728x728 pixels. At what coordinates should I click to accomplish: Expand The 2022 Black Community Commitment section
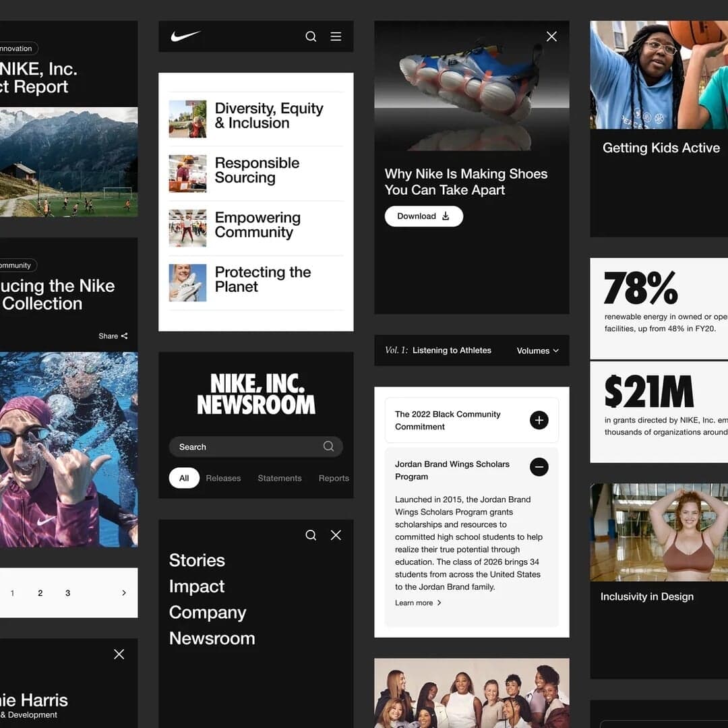pos(539,420)
